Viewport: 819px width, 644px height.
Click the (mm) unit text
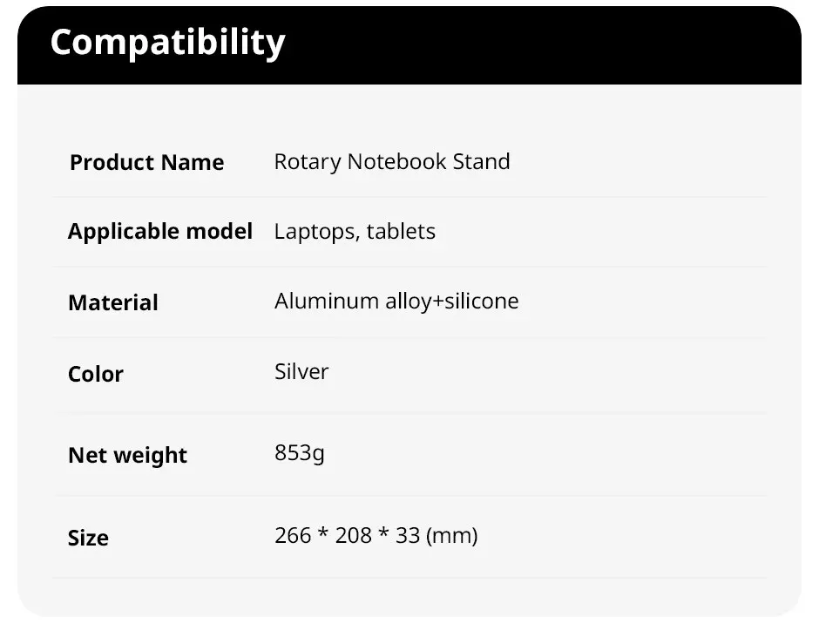coord(452,536)
